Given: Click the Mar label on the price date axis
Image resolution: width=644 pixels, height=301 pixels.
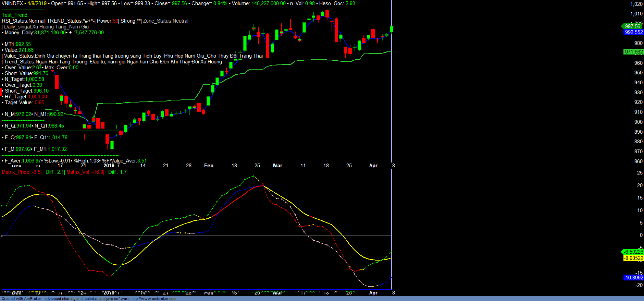Looking at the screenshot, I should [x=277, y=166].
